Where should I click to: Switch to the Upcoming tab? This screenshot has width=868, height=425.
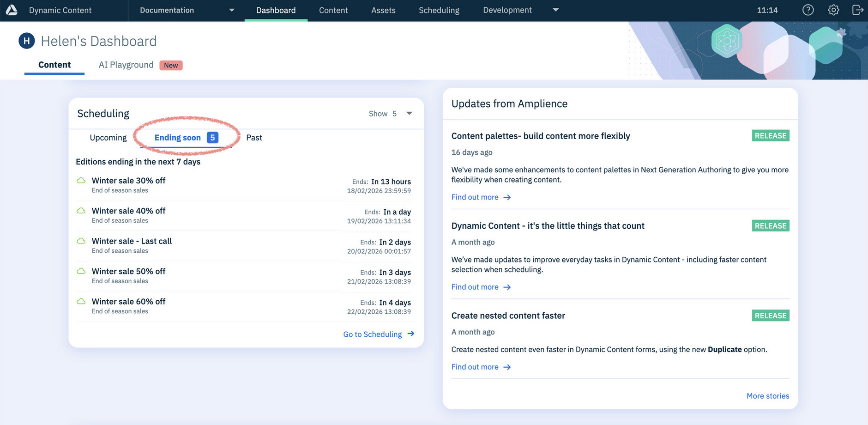click(108, 137)
